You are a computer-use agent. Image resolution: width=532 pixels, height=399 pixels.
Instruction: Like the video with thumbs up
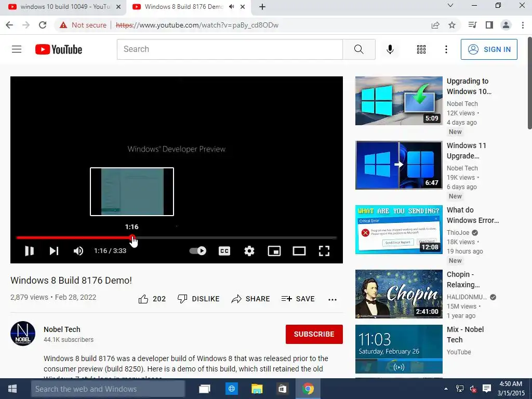click(152, 299)
